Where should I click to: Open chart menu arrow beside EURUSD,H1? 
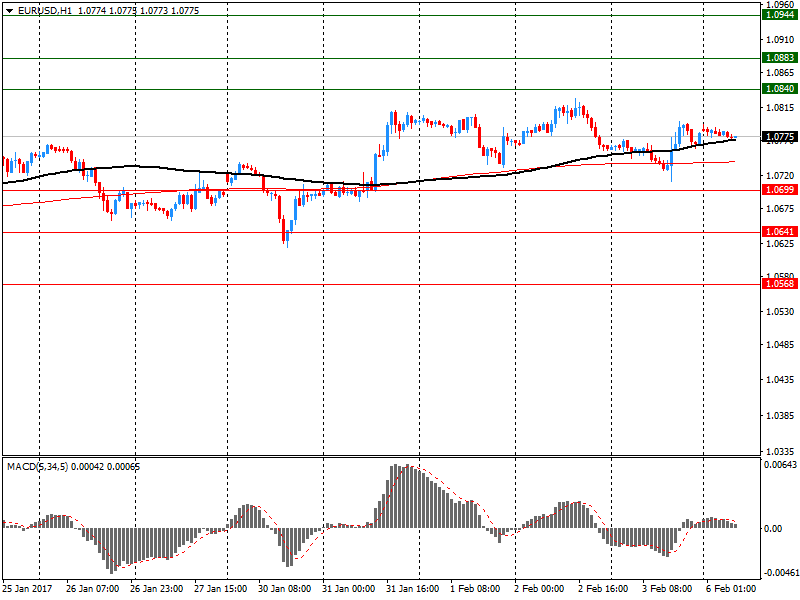pyautogui.click(x=9, y=11)
